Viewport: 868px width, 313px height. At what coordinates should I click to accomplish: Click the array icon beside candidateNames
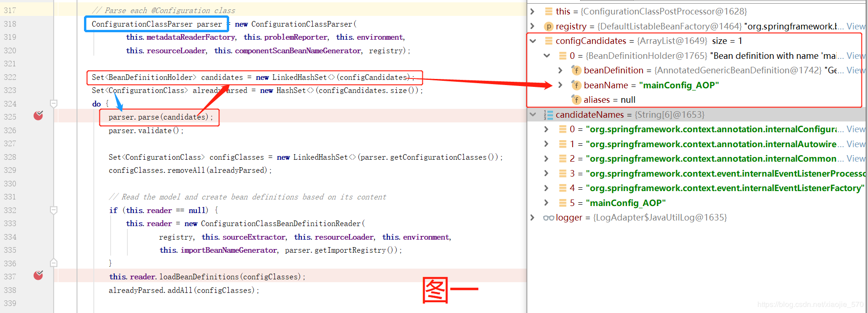pyautogui.click(x=548, y=114)
